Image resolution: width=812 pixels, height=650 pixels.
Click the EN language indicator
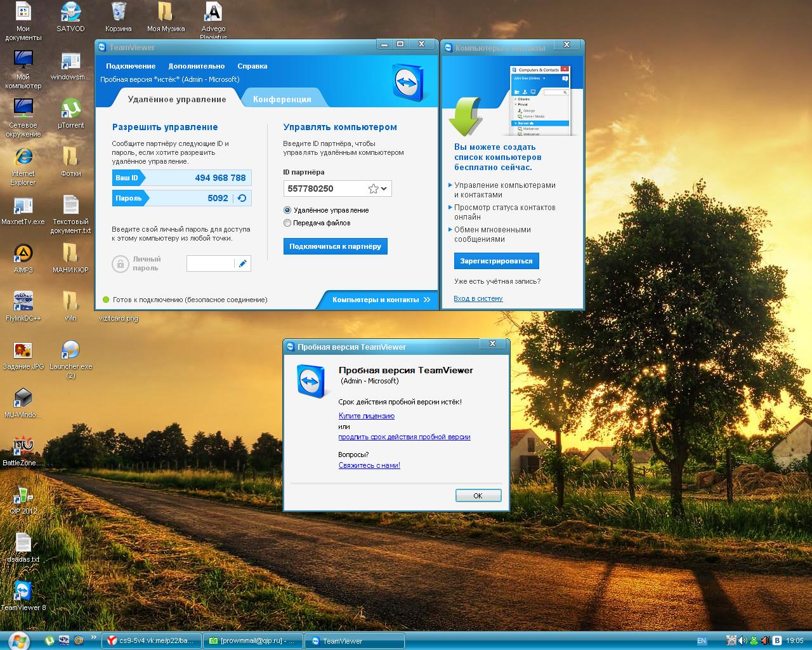tap(701, 640)
